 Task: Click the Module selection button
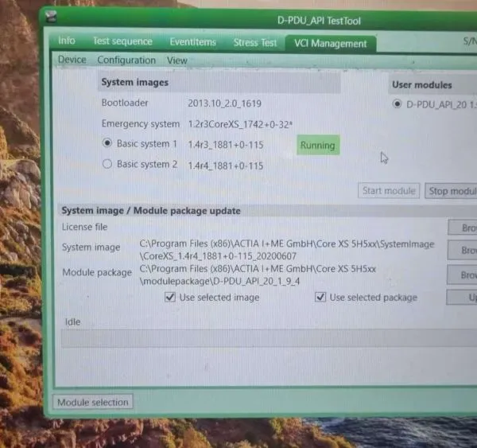[93, 403]
